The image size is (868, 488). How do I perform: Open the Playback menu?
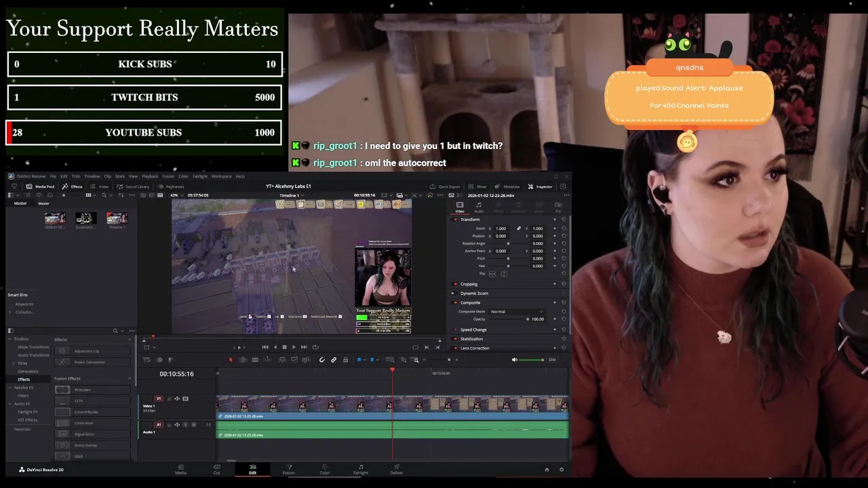[150, 176]
